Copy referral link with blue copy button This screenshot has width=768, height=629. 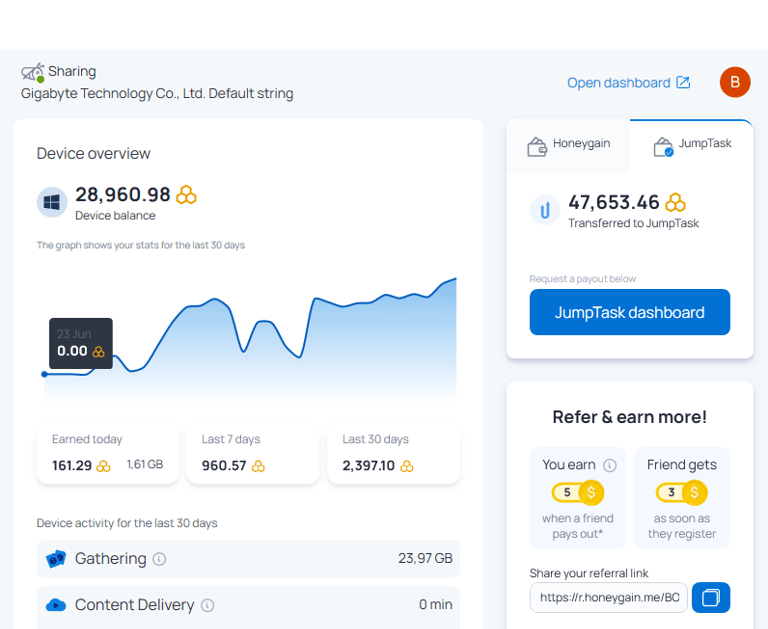click(x=711, y=597)
